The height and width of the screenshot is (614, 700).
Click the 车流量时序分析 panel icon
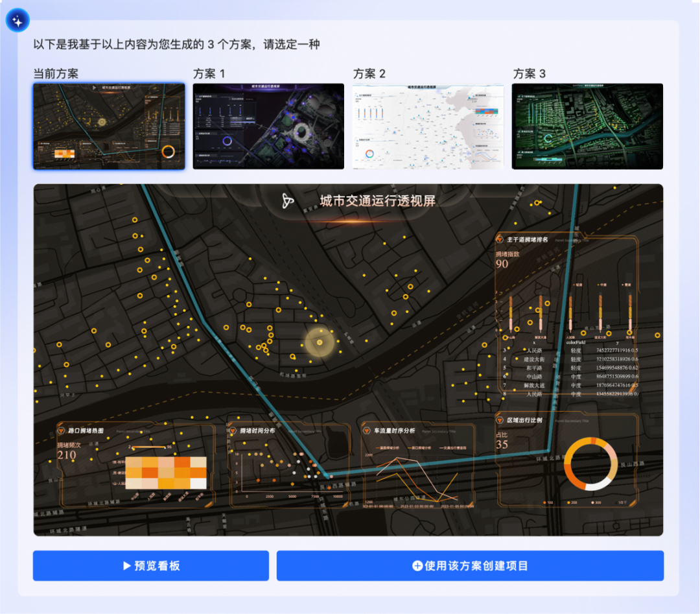pyautogui.click(x=366, y=431)
